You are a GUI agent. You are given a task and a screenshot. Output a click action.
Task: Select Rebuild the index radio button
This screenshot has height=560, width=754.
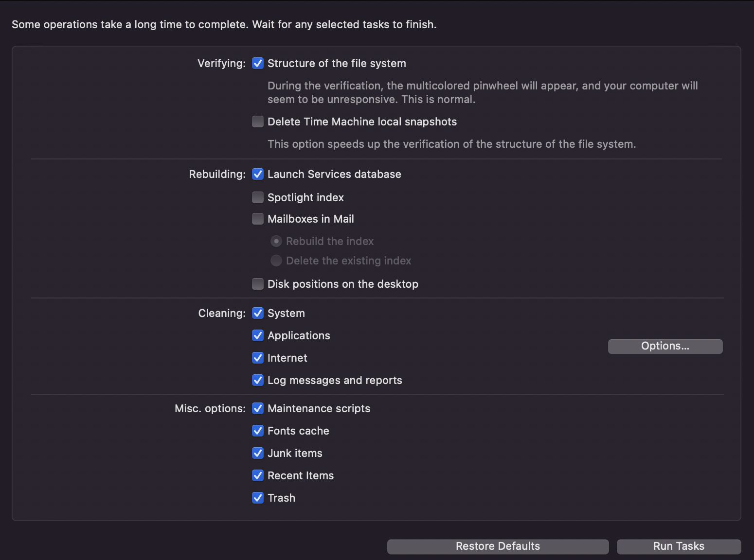click(x=276, y=242)
